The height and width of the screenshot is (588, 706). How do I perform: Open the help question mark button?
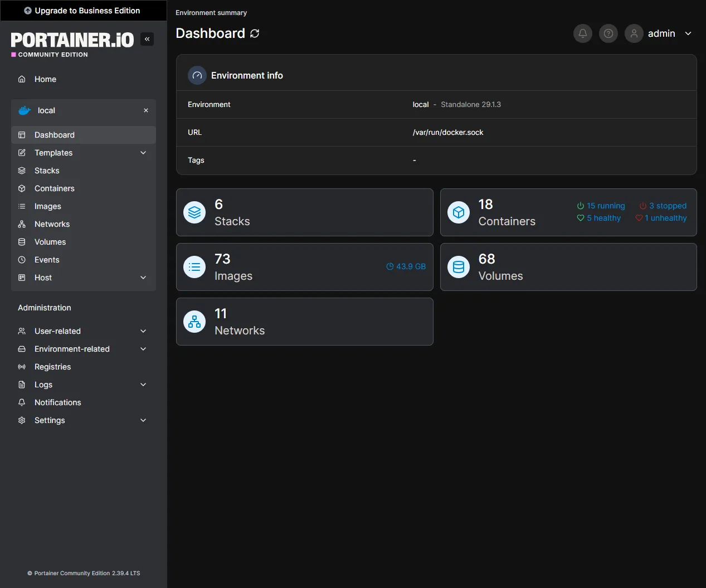point(608,33)
